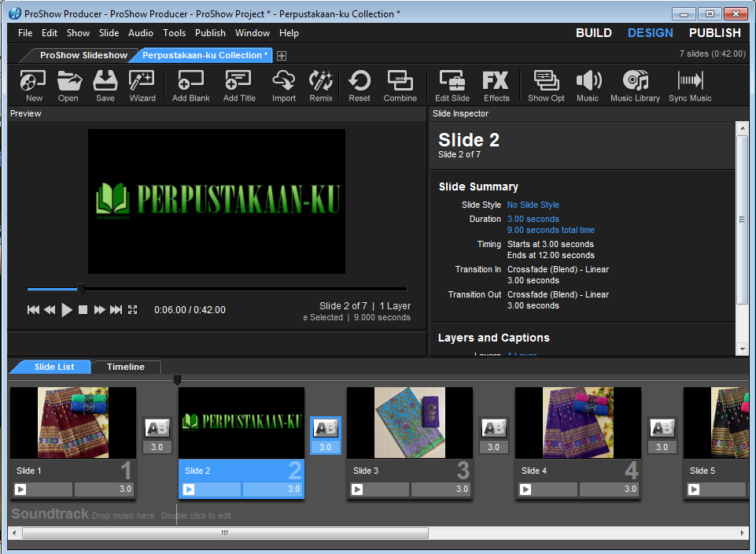Open the Music Library

pos(635,85)
